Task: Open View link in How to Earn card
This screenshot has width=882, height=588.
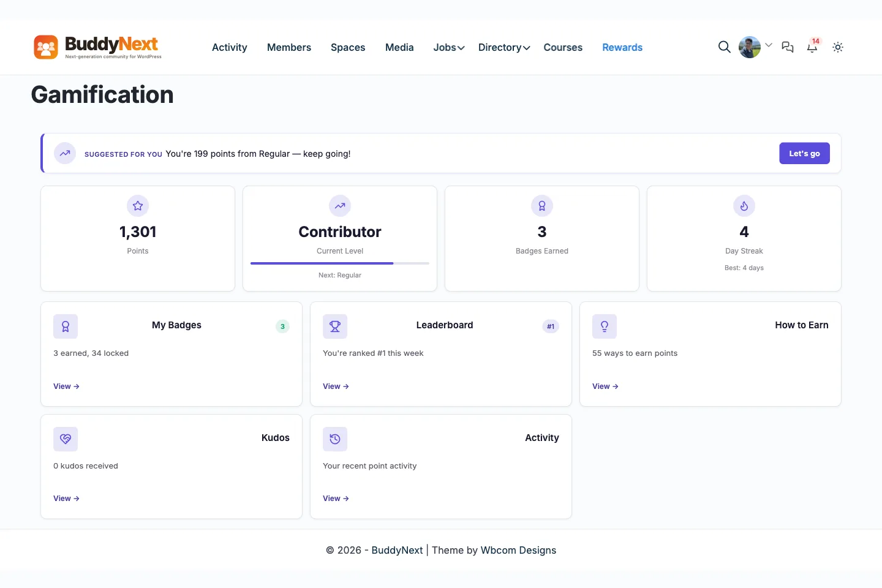Action: click(x=605, y=386)
